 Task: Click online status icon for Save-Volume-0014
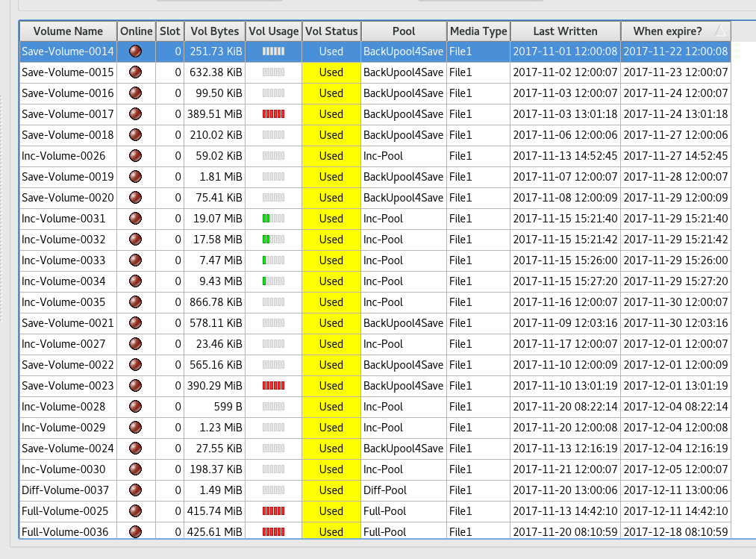(136, 51)
